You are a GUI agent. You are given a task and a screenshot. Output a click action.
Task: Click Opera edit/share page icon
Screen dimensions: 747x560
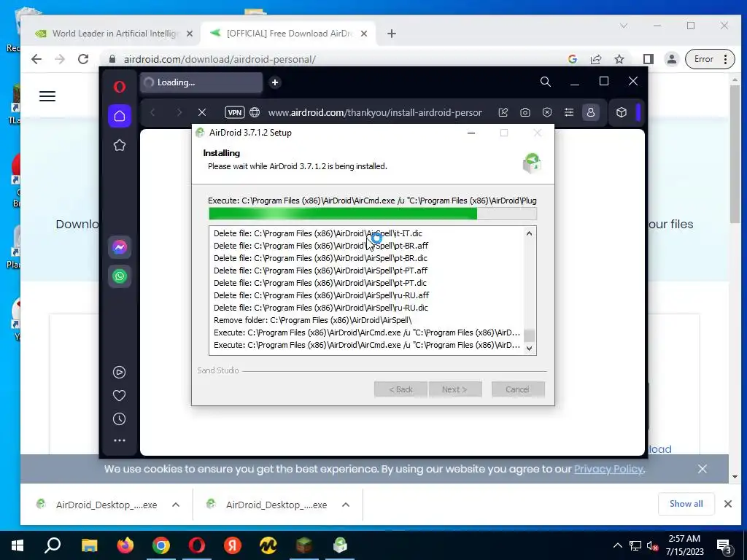pos(503,112)
